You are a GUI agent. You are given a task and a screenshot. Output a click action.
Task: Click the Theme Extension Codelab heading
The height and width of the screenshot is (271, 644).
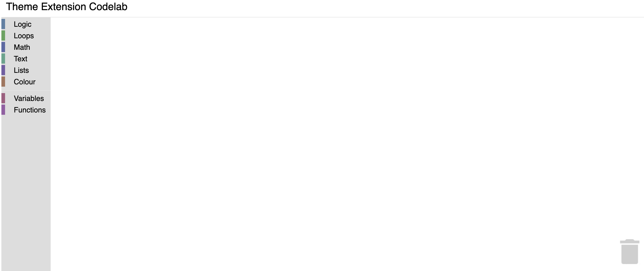pos(67,7)
